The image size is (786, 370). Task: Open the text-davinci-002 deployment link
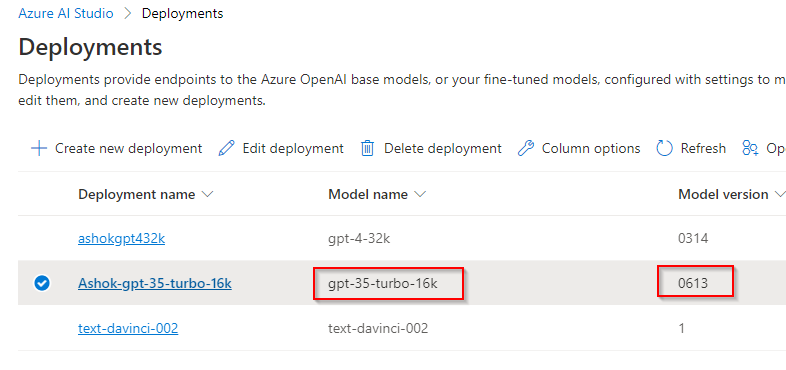tap(128, 329)
